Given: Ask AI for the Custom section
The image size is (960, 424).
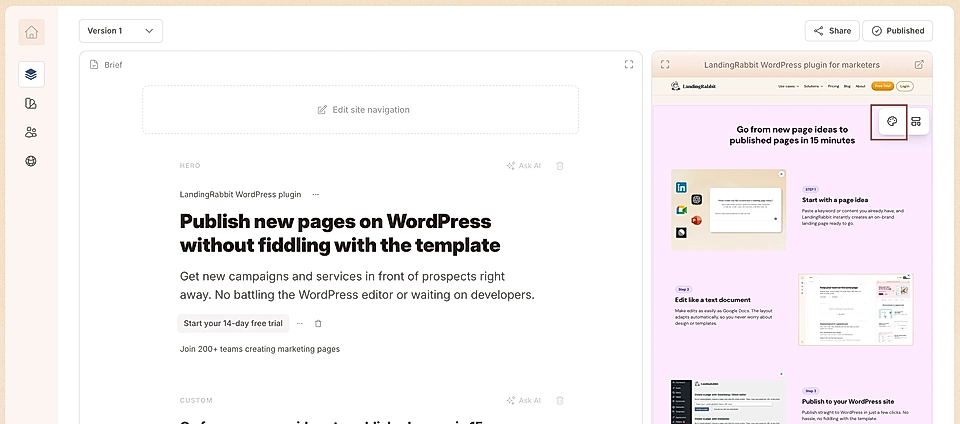Looking at the screenshot, I should point(523,400).
